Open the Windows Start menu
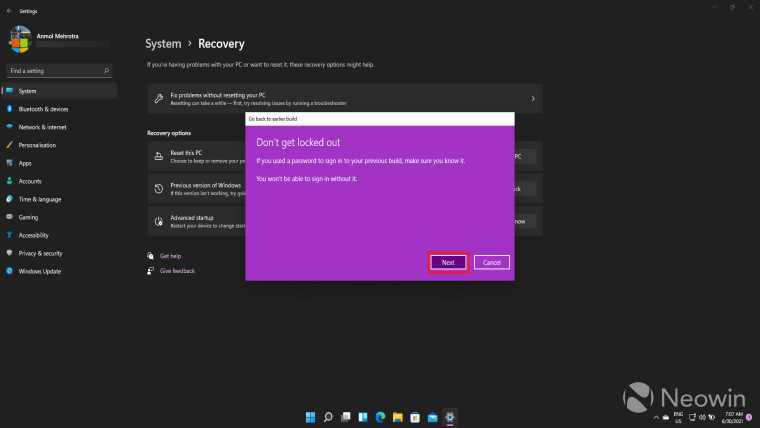Image resolution: width=760 pixels, height=428 pixels. [x=310, y=417]
